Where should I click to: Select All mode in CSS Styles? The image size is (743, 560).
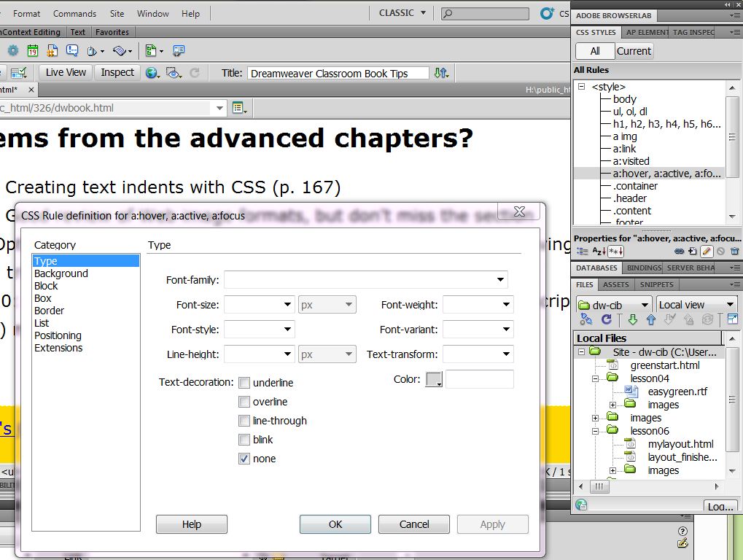click(x=595, y=51)
